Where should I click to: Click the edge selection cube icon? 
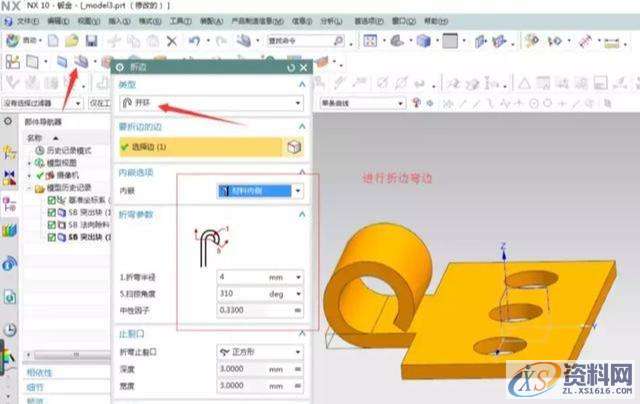(294, 147)
